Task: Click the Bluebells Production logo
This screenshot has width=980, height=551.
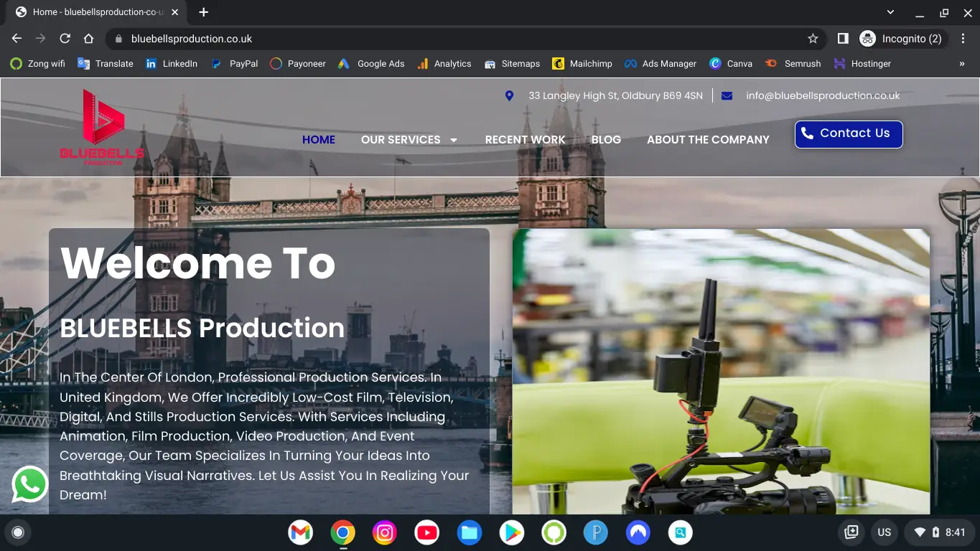Action: point(102,128)
